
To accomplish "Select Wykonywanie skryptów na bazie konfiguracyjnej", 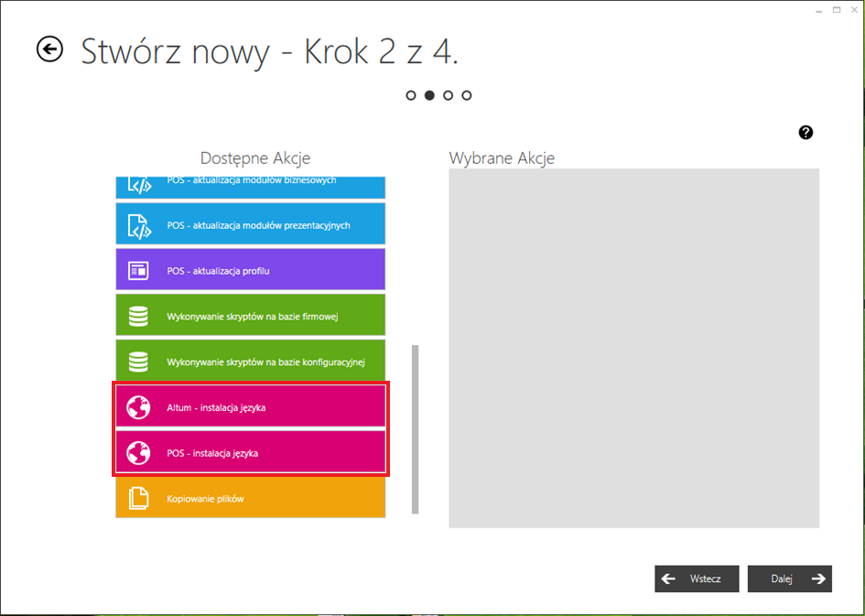I will click(251, 360).
